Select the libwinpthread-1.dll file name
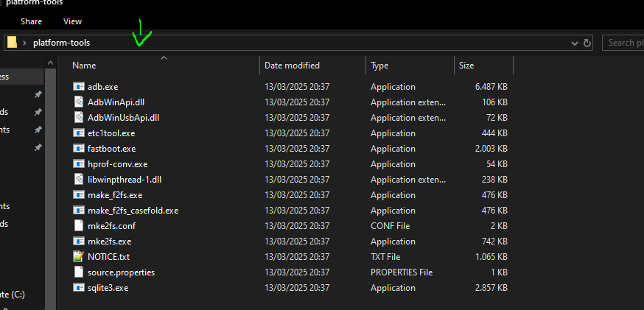This screenshot has height=310, width=644. click(x=125, y=180)
